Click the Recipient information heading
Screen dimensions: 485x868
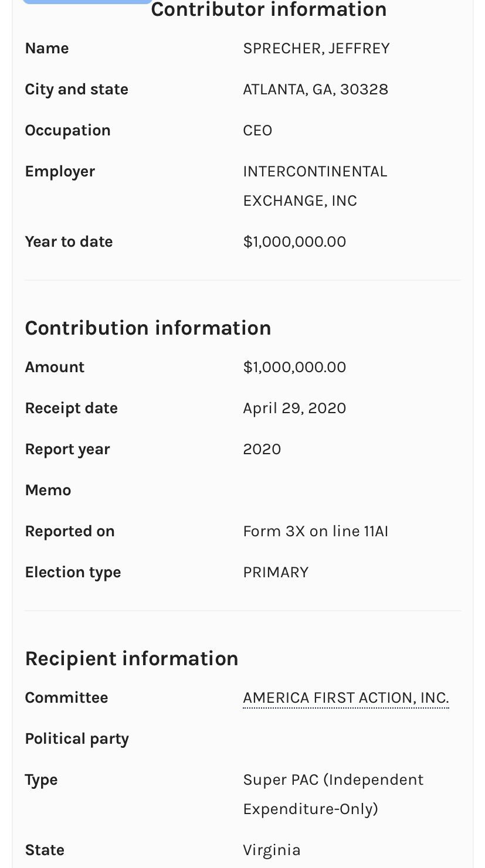[x=131, y=659]
